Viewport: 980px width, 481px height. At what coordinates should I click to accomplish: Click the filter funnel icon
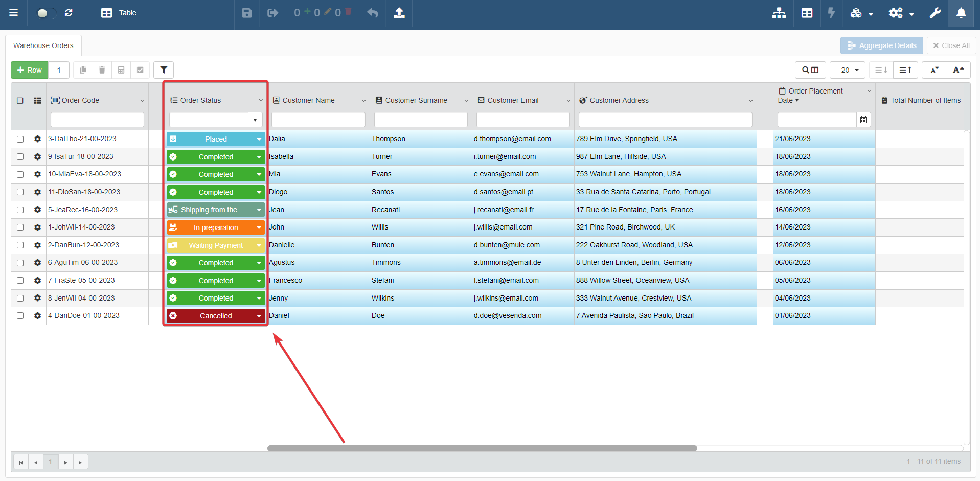164,70
